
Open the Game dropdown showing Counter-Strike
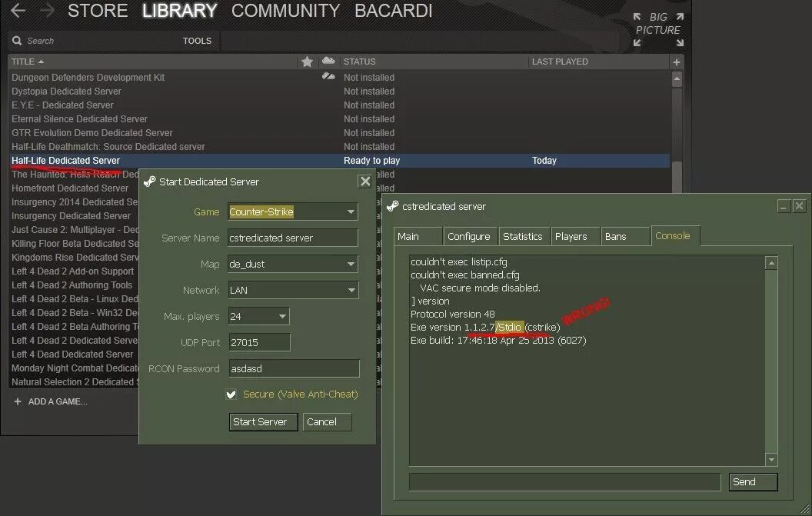pos(293,211)
